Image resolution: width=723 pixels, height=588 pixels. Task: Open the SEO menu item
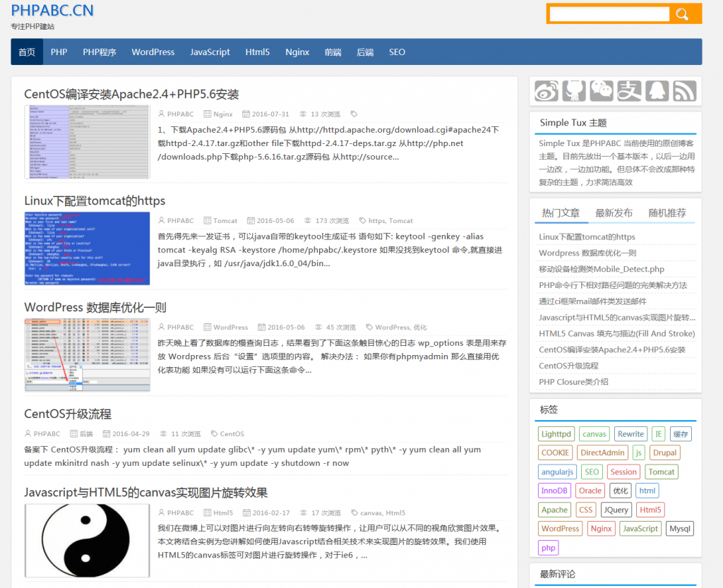(397, 52)
